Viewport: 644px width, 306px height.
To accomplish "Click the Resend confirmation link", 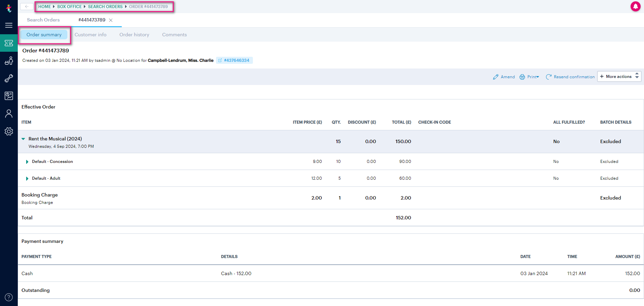I will (574, 77).
